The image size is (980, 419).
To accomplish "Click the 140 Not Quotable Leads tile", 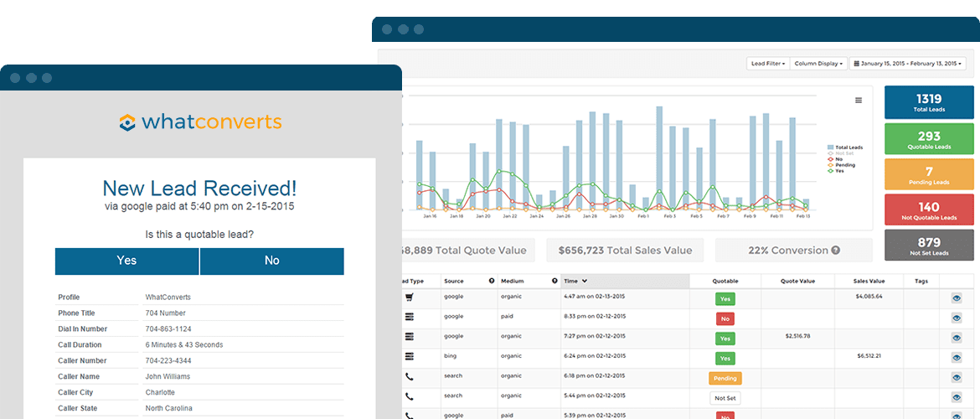I will [929, 210].
